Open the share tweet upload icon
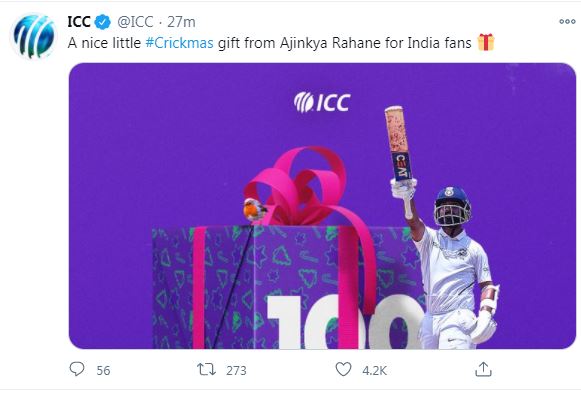Viewport: 581px width, 399px height. [483, 369]
